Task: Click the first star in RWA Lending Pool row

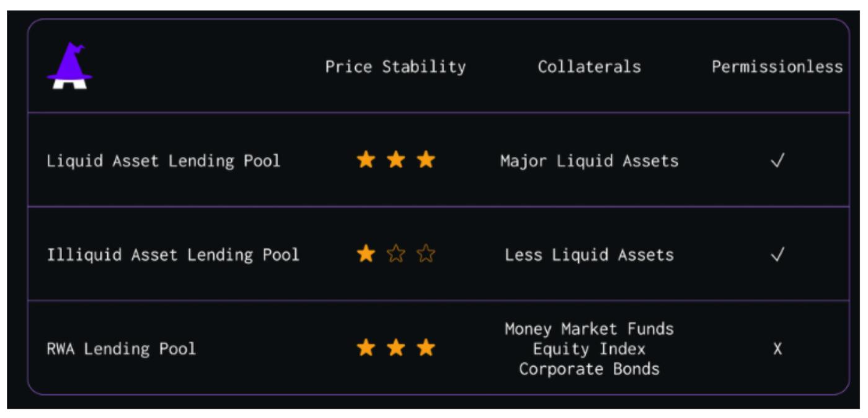Action: click(x=366, y=348)
